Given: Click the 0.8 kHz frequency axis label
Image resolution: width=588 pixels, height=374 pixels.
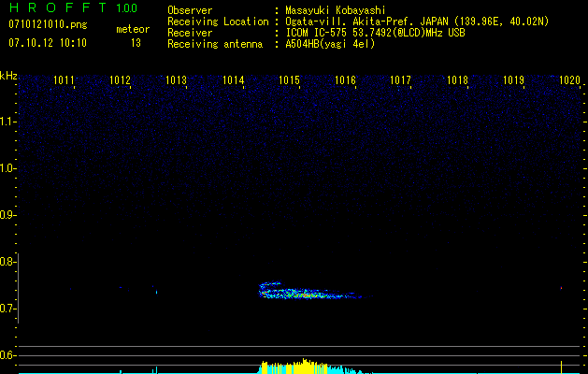Looking at the screenshot, I should (7, 262).
